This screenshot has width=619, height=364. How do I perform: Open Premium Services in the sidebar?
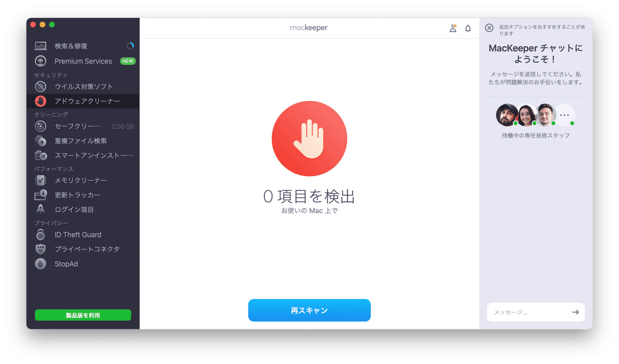click(x=82, y=61)
